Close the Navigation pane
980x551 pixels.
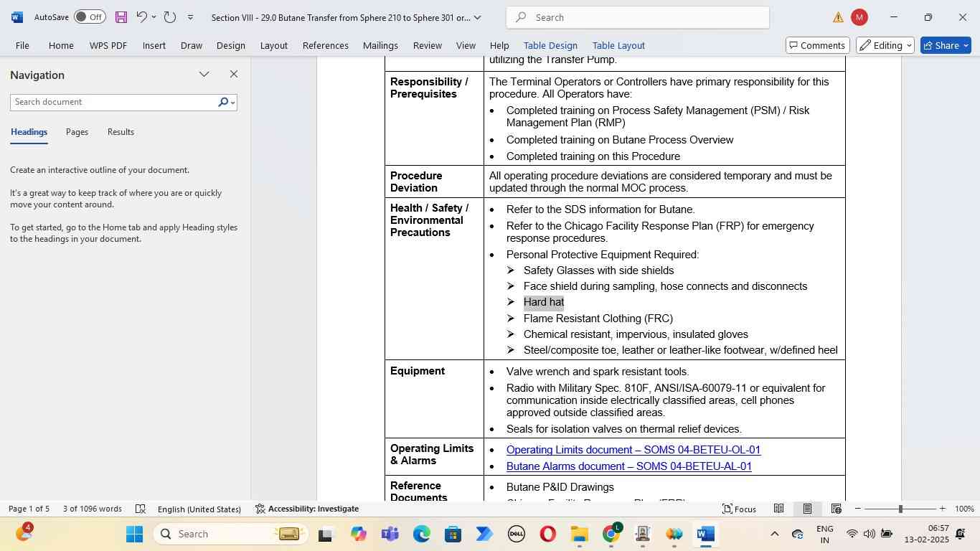coord(233,74)
